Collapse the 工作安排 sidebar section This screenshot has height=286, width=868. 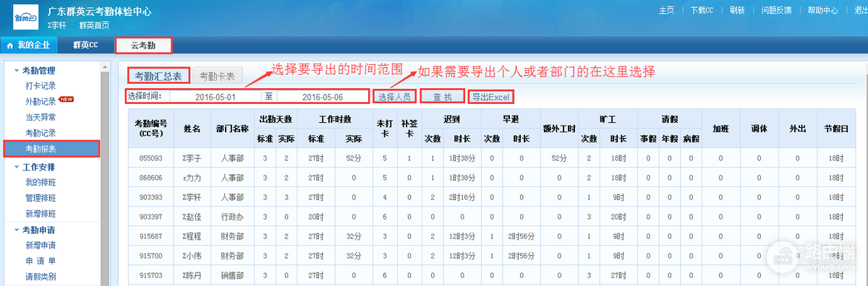[x=17, y=167]
